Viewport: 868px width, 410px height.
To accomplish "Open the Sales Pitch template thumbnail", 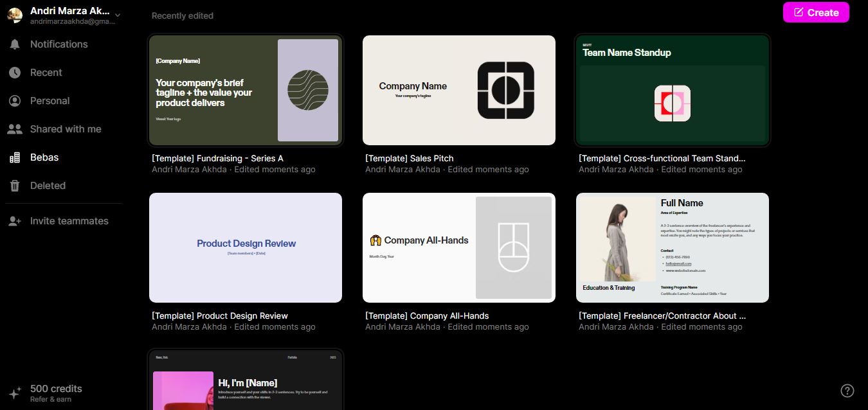I will click(459, 90).
